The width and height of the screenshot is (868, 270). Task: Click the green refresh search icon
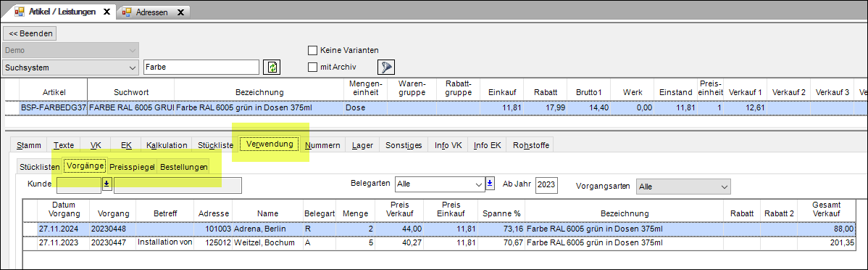point(271,67)
